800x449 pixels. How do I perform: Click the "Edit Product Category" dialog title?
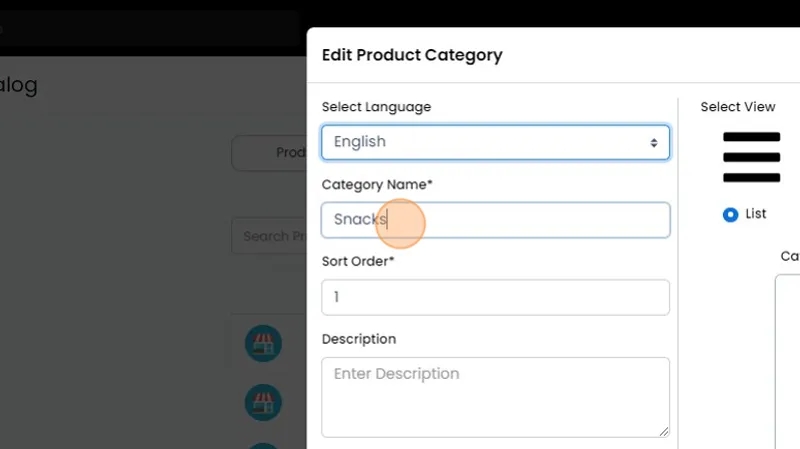pyautogui.click(x=412, y=55)
